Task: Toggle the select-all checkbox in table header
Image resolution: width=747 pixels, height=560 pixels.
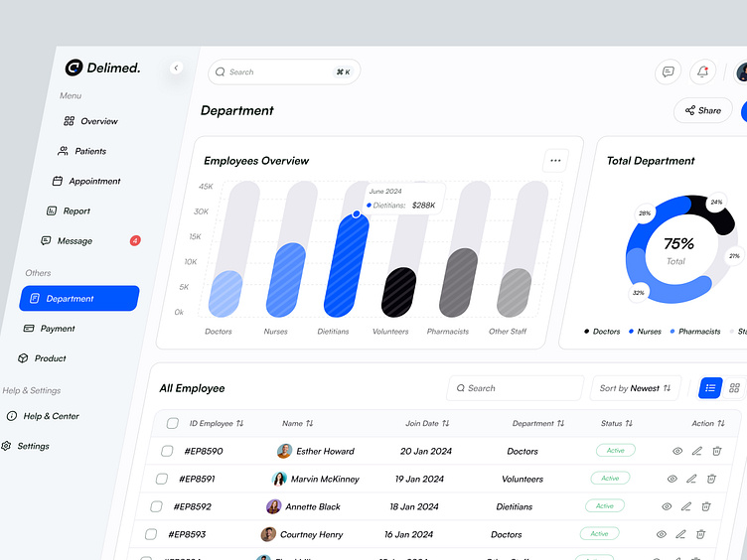Action: (173, 423)
